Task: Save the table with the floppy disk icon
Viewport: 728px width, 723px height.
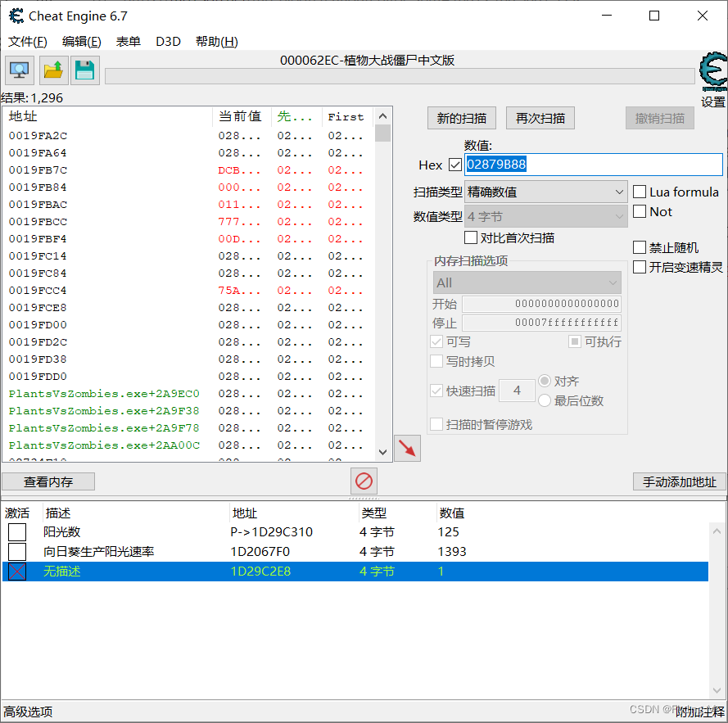Action: coord(85,70)
